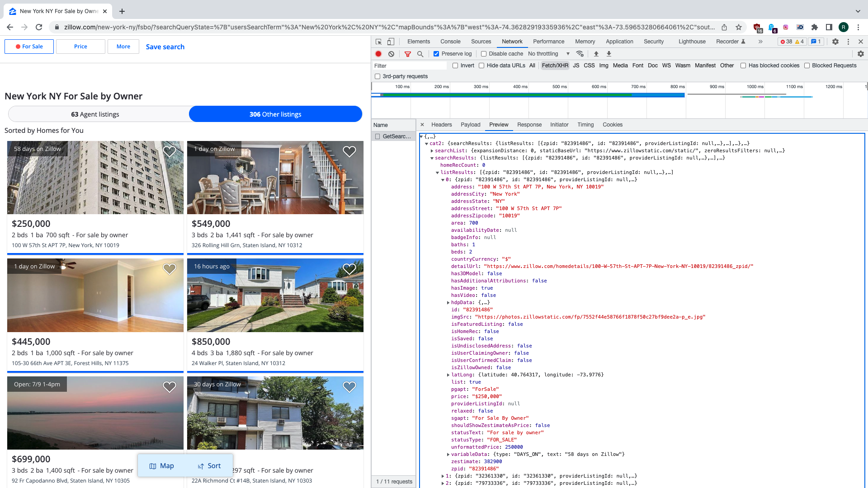Screen dimensions: 868x488
Task: Select the inspect element picker icon
Action: click(x=378, y=42)
